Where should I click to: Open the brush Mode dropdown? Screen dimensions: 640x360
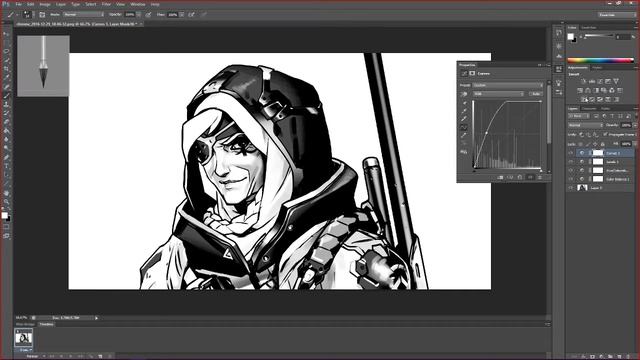[83, 14]
